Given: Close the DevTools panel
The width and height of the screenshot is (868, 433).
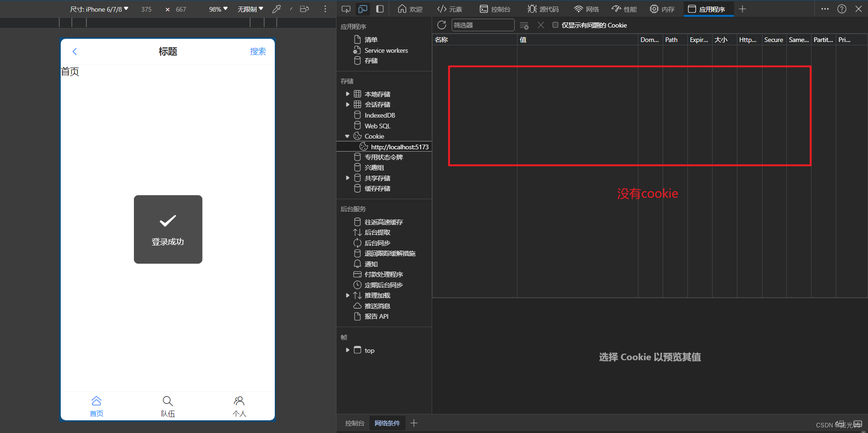Looking at the screenshot, I should tap(859, 9).
